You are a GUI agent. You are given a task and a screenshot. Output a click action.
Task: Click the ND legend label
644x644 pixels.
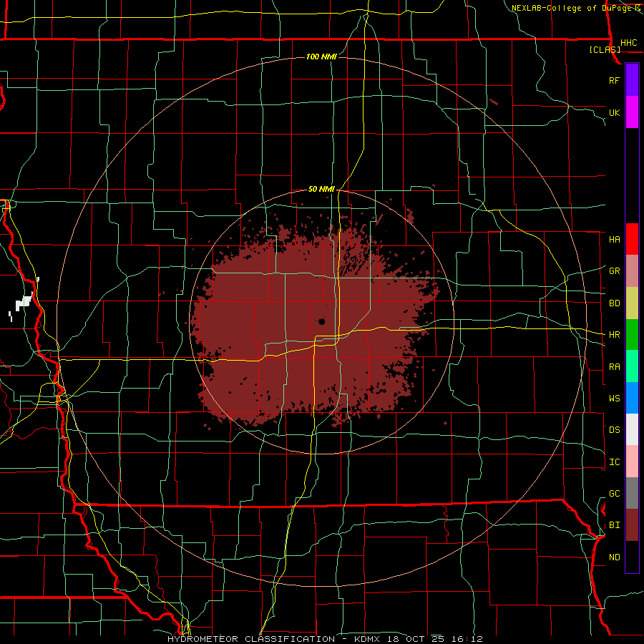point(615,557)
